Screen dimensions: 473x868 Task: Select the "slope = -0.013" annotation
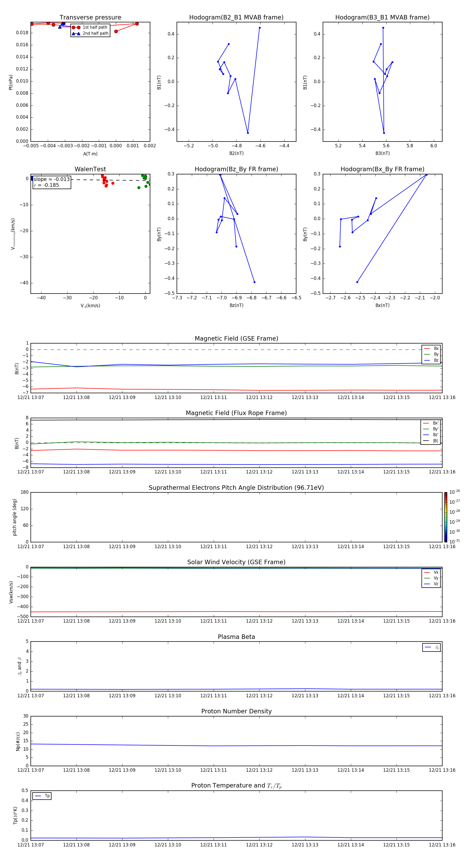point(52,179)
